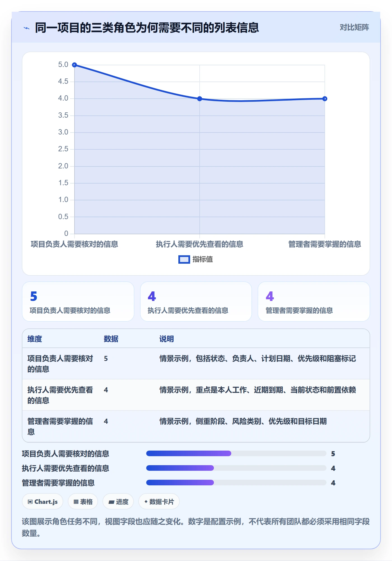This screenshot has height=561, width=392.
Task: Click the 对比矩阵 label in header
Action: point(354,27)
